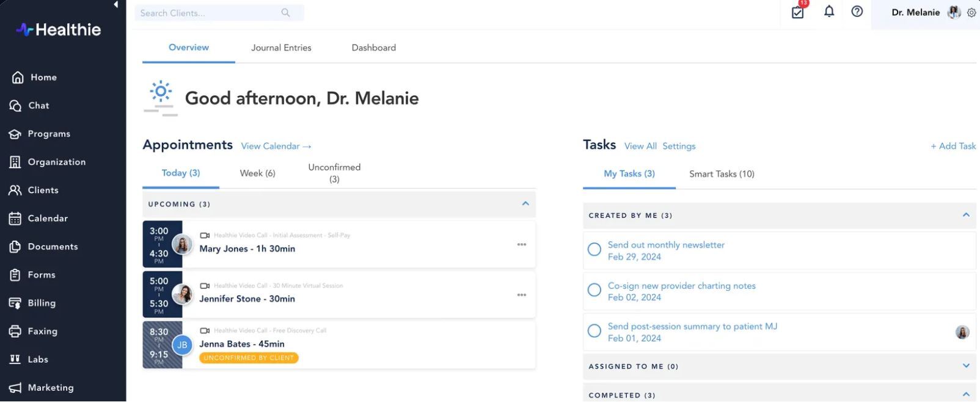This screenshot has width=980, height=402.
Task: Open 'Co-sign new provider charting notes' task title
Action: coord(681,286)
